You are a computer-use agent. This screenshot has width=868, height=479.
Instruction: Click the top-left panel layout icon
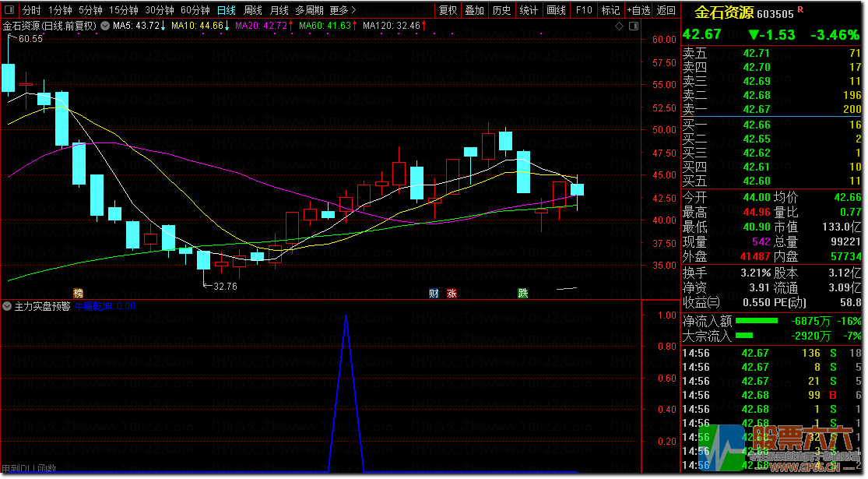click(x=9, y=10)
